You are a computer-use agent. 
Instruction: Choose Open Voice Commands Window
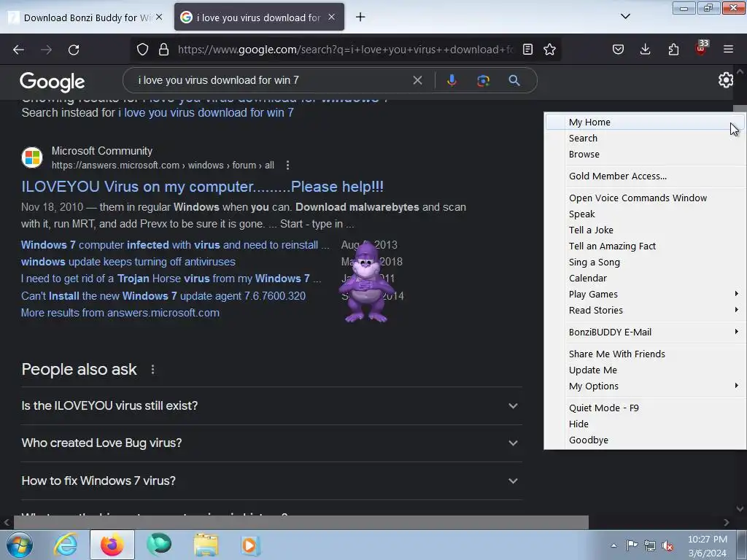pos(645,198)
